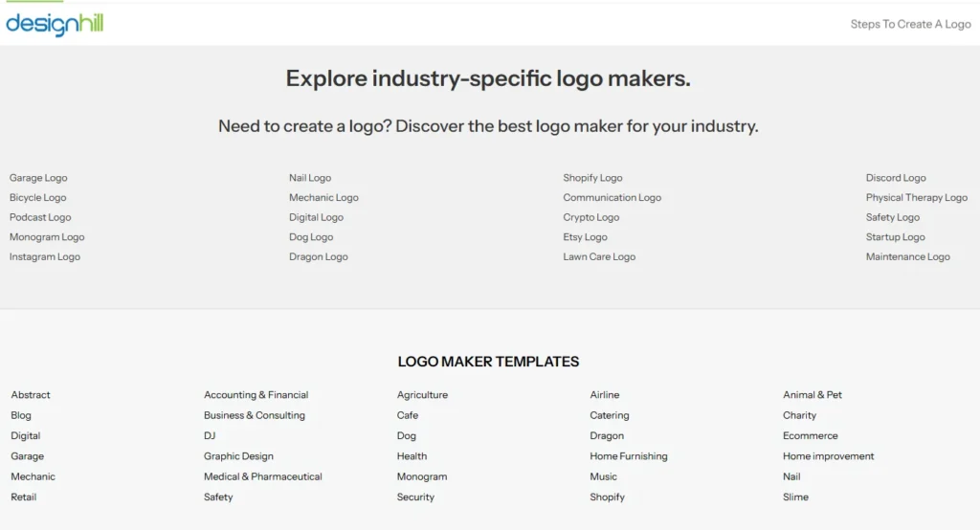Open Airline logo templates
The width and height of the screenshot is (980, 530).
point(605,395)
